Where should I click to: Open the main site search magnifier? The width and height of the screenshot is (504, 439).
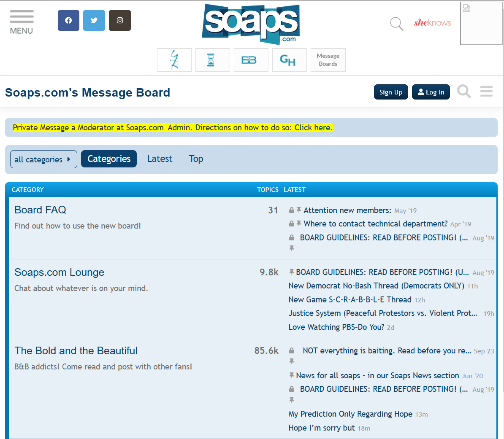coord(396,24)
